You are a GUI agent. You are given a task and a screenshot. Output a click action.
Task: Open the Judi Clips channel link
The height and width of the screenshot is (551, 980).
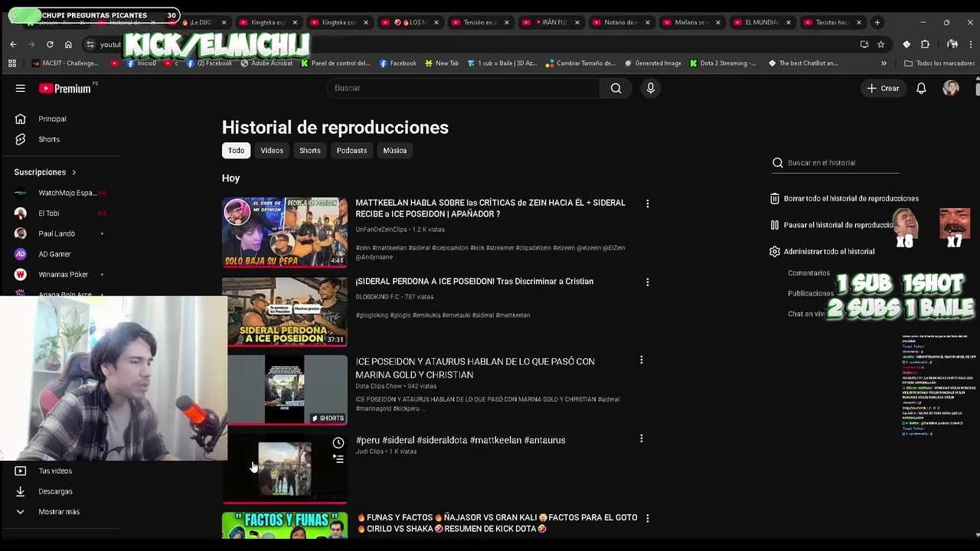[369, 452]
